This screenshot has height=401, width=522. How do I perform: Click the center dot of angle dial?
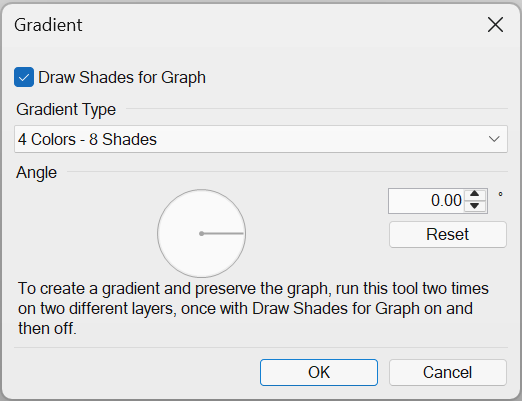[x=201, y=234]
